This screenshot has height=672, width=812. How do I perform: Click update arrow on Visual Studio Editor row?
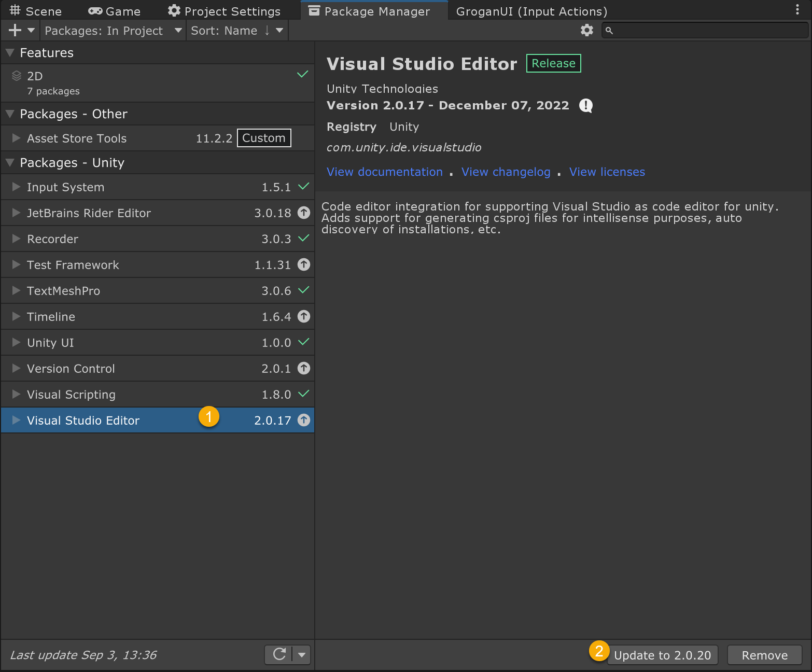(x=304, y=420)
